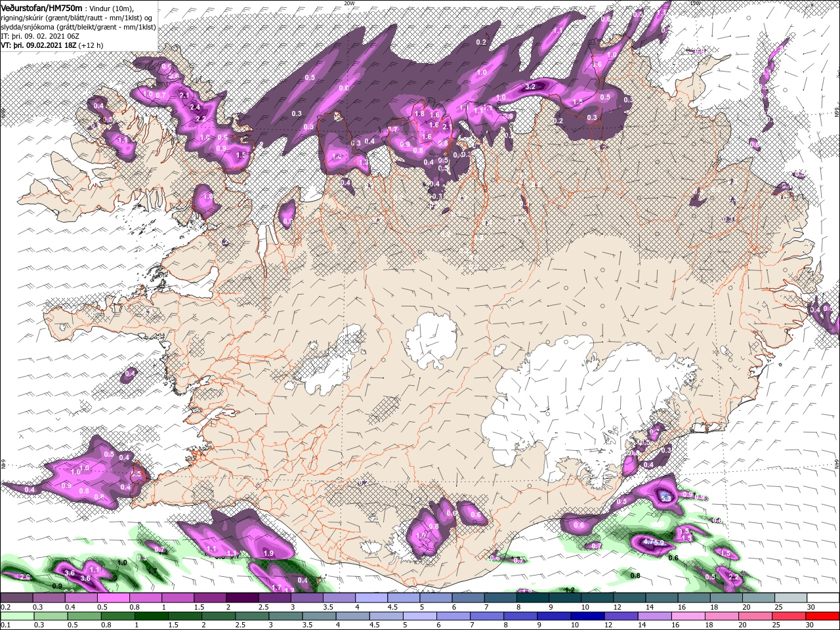The width and height of the screenshot is (840, 630).
Task: Click the white 30 swatch in the upper legend row
Action: 823,598
